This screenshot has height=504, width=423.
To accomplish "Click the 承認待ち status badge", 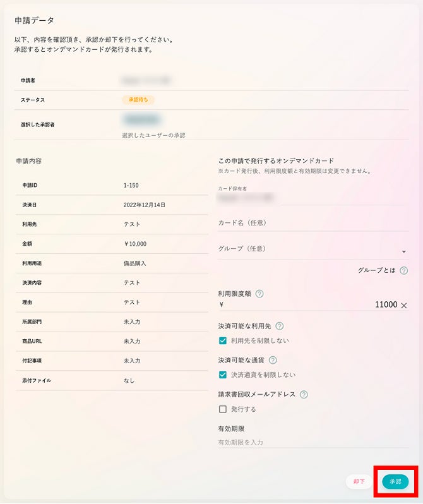I will click(x=138, y=100).
